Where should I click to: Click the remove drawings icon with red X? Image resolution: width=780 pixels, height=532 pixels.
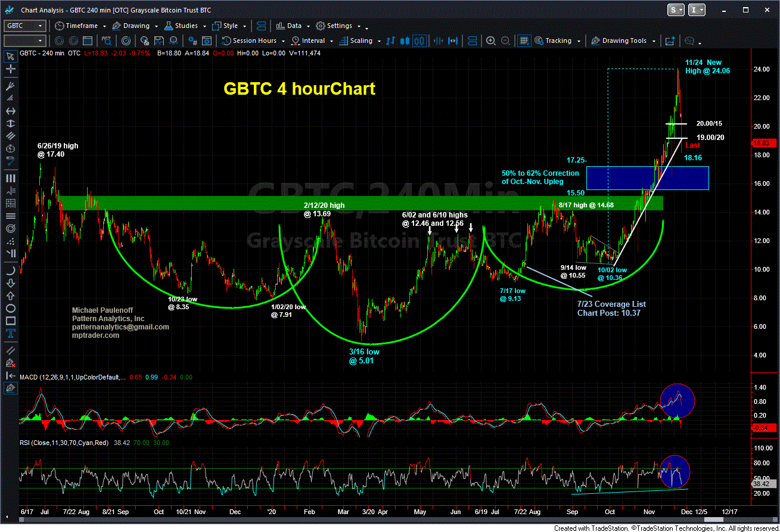click(10, 363)
